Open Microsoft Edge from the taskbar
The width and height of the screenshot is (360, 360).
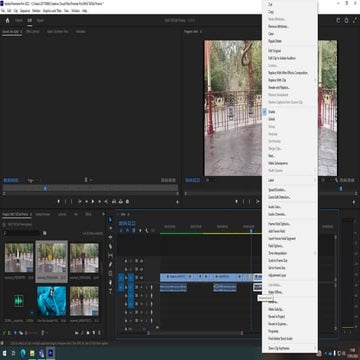(x=23, y=353)
